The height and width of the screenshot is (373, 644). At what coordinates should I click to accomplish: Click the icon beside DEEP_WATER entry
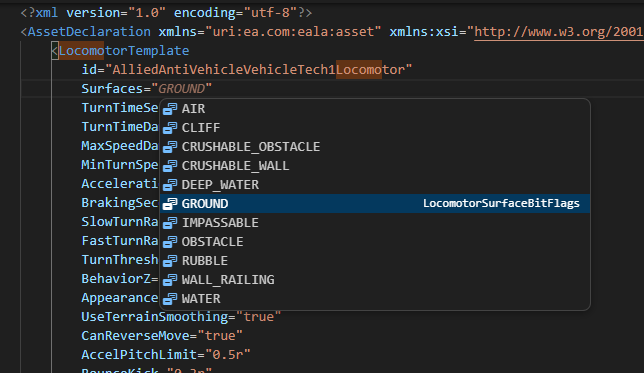click(x=170, y=185)
